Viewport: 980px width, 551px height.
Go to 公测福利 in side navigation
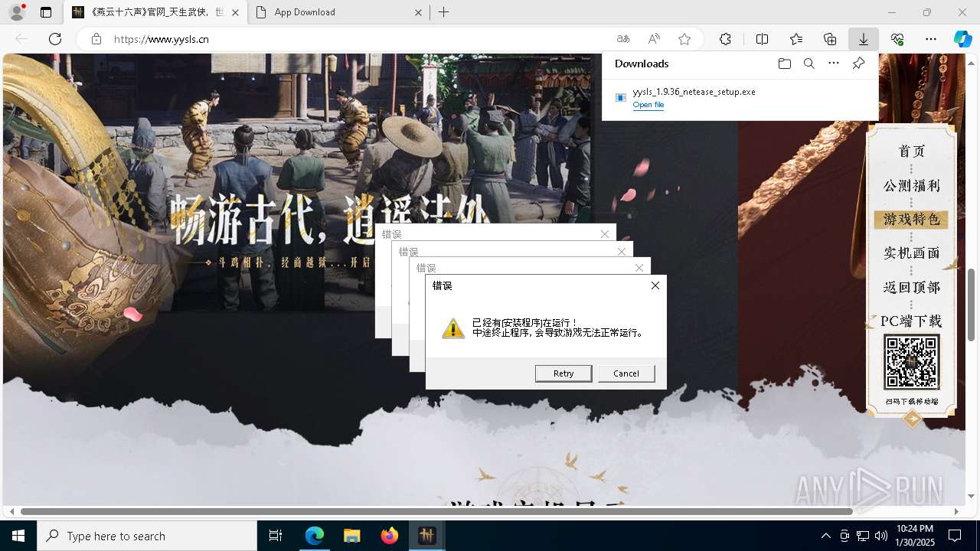911,186
